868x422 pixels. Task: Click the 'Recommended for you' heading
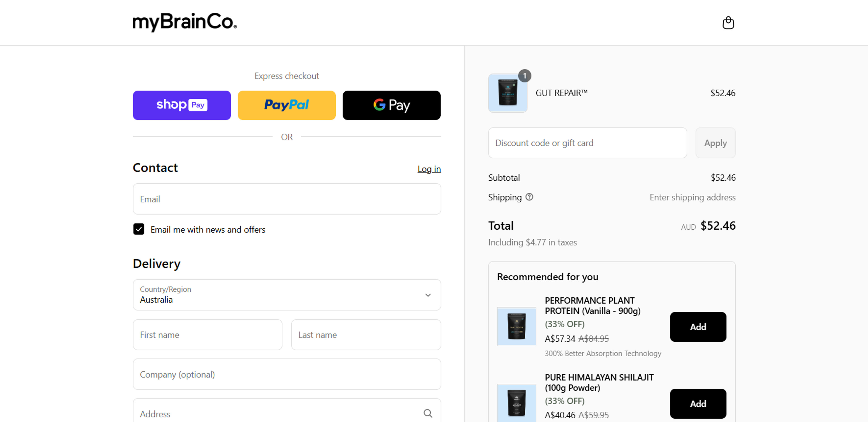click(547, 277)
